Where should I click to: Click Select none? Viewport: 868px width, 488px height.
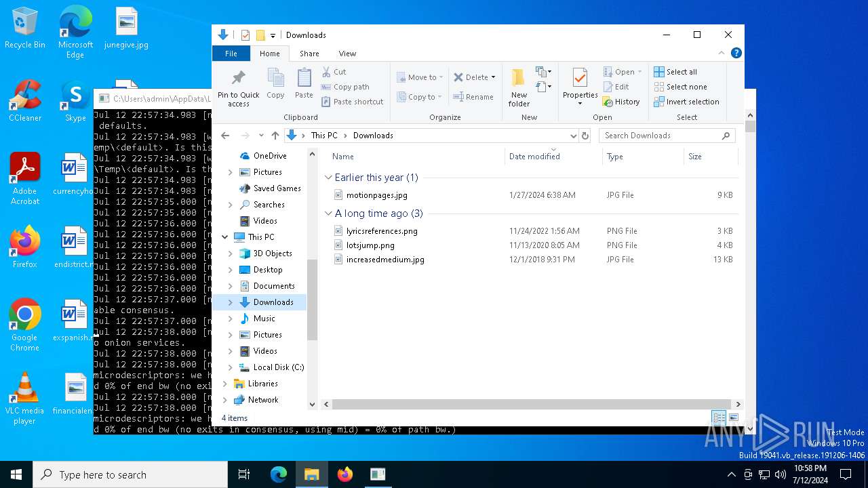[x=680, y=87]
